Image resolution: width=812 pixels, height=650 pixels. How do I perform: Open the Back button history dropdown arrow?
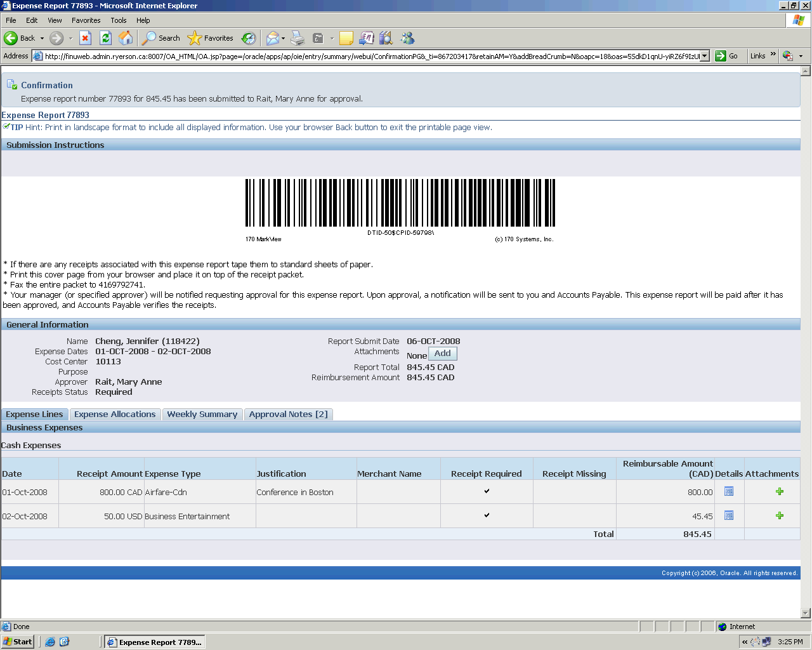click(42, 38)
